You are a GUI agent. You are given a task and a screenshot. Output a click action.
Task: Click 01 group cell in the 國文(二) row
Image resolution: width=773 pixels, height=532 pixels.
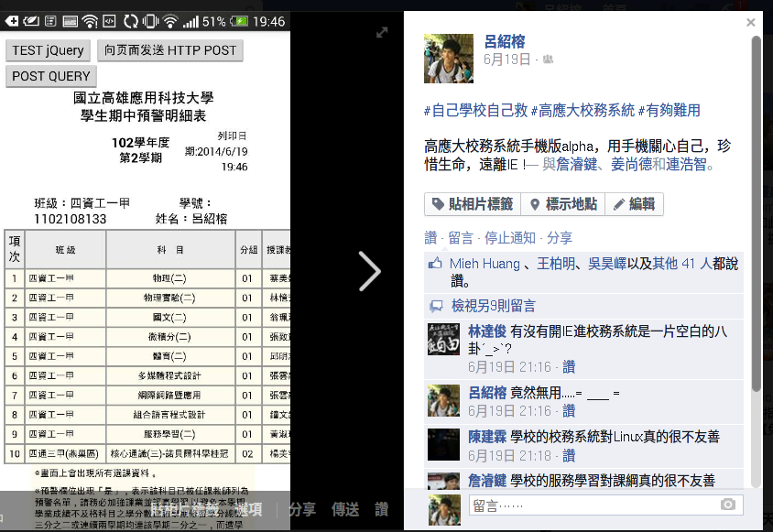pyautogui.click(x=247, y=318)
